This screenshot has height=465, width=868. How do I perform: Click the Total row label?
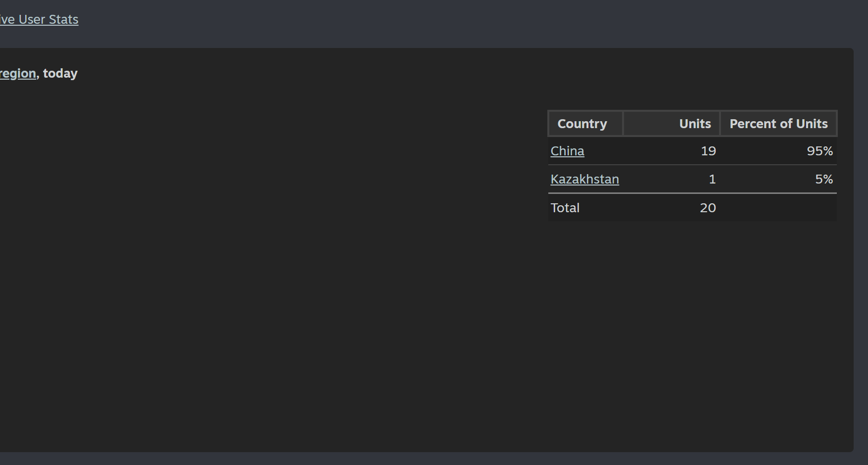tap(565, 208)
